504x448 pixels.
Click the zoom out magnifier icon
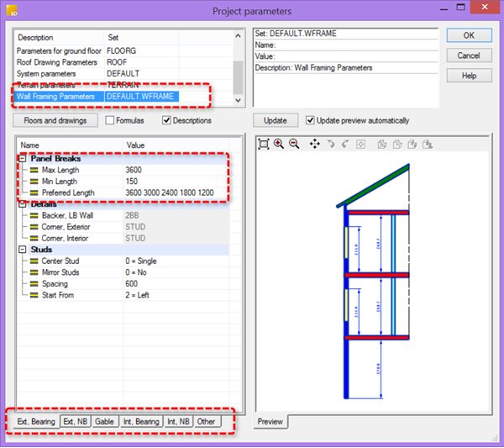pyautogui.click(x=294, y=144)
